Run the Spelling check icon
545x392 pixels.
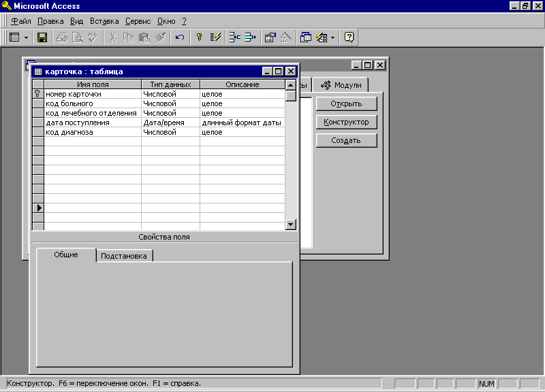click(x=93, y=37)
